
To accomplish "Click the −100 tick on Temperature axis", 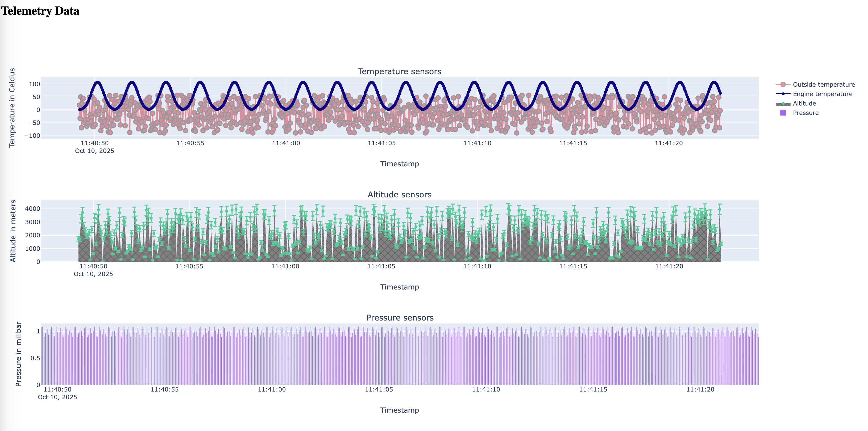I will (32, 136).
